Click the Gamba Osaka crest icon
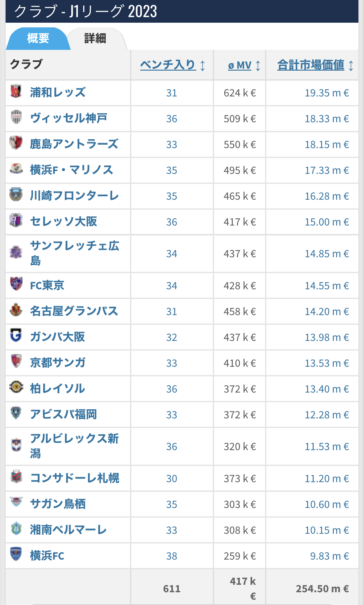Viewport: 364px width, 605px height. coord(16,335)
